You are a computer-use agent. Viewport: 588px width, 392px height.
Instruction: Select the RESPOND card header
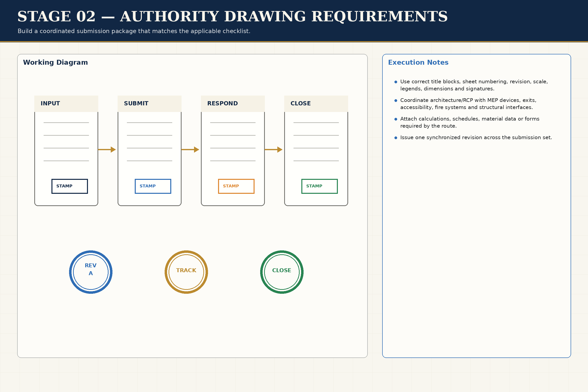tap(233, 104)
